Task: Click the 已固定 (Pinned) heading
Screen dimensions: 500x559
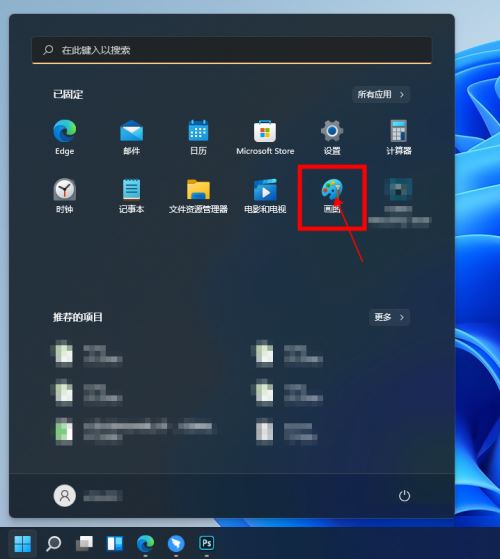Action: click(x=68, y=94)
